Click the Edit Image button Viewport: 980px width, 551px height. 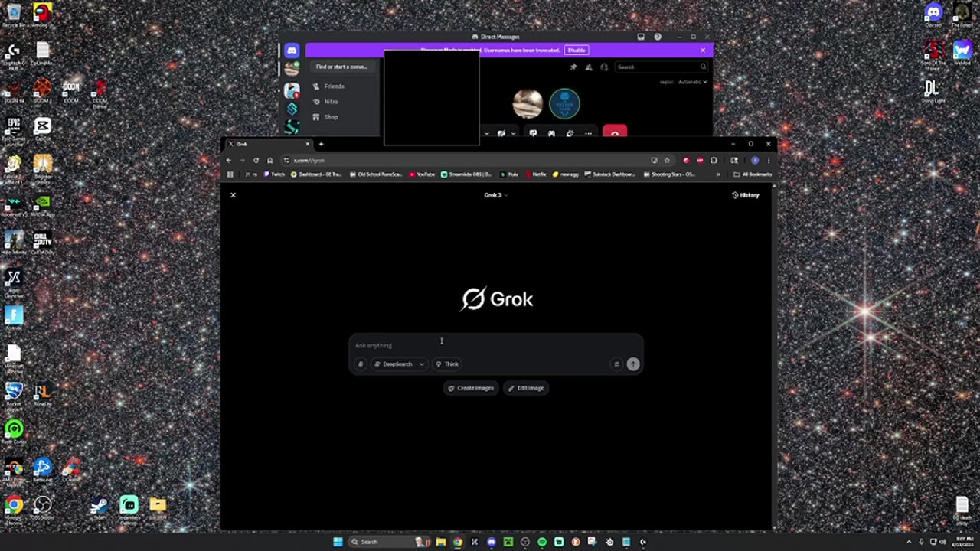pyautogui.click(x=526, y=388)
